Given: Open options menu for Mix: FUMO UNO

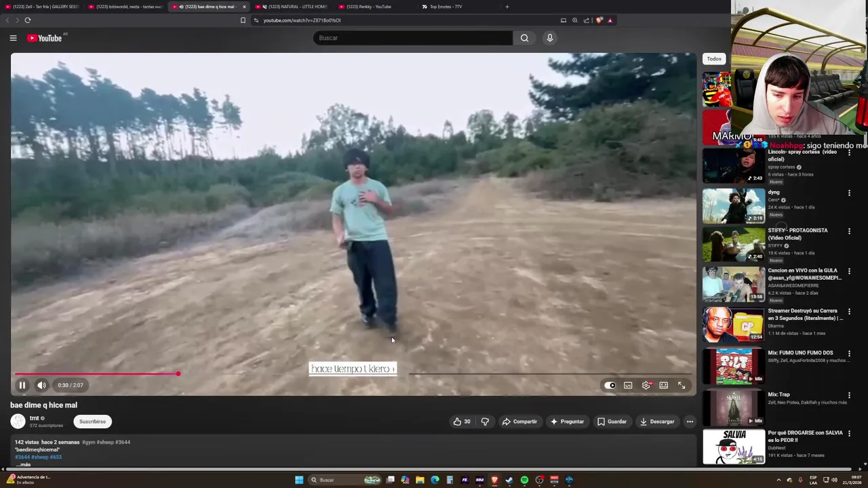Looking at the screenshot, I should pyautogui.click(x=849, y=354).
